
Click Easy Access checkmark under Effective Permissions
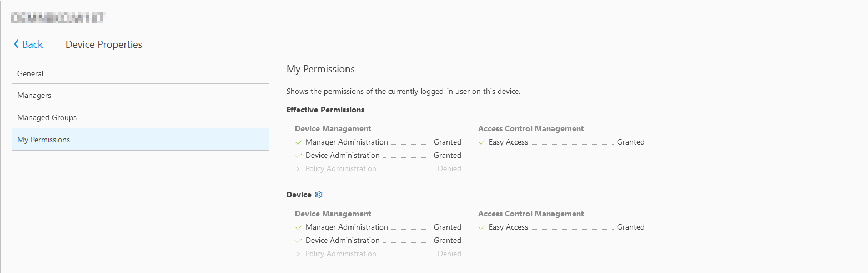[x=482, y=142]
